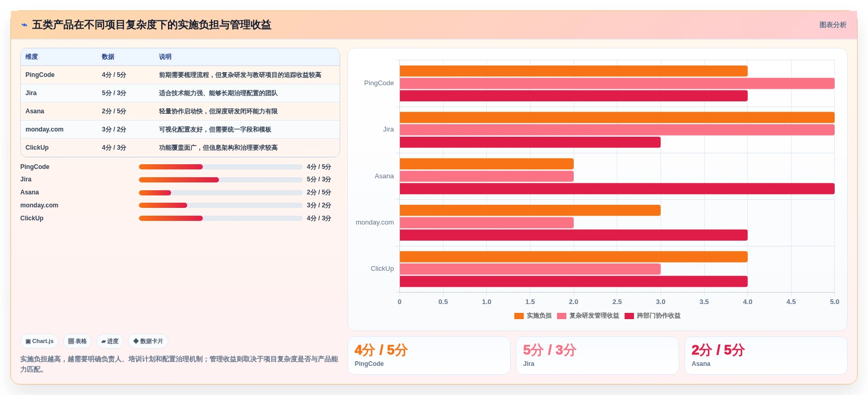Click the 数据 column header

[108, 57]
